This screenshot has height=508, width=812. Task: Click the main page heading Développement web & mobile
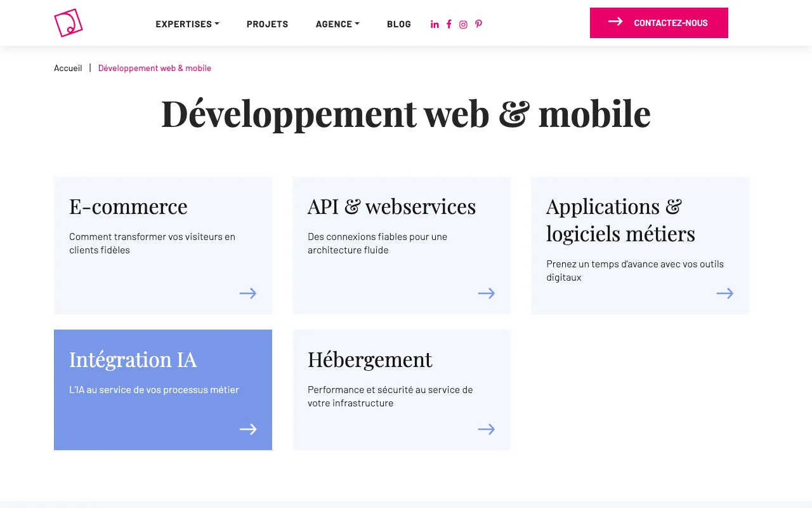coord(406,114)
